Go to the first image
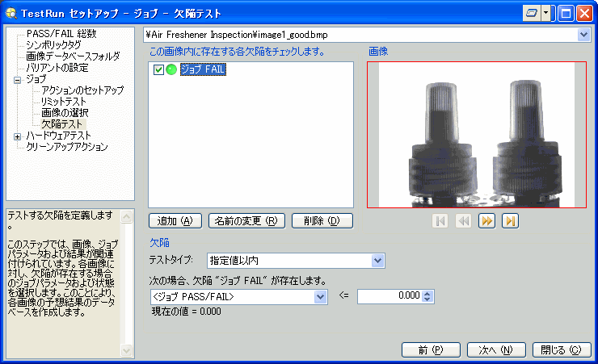The image size is (598, 364). (x=440, y=221)
